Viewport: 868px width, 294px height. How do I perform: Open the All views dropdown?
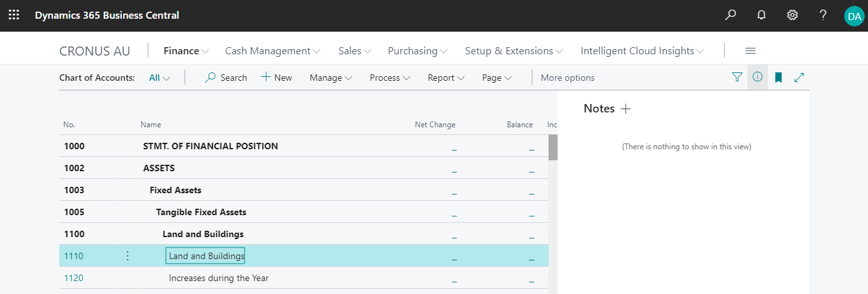point(159,78)
